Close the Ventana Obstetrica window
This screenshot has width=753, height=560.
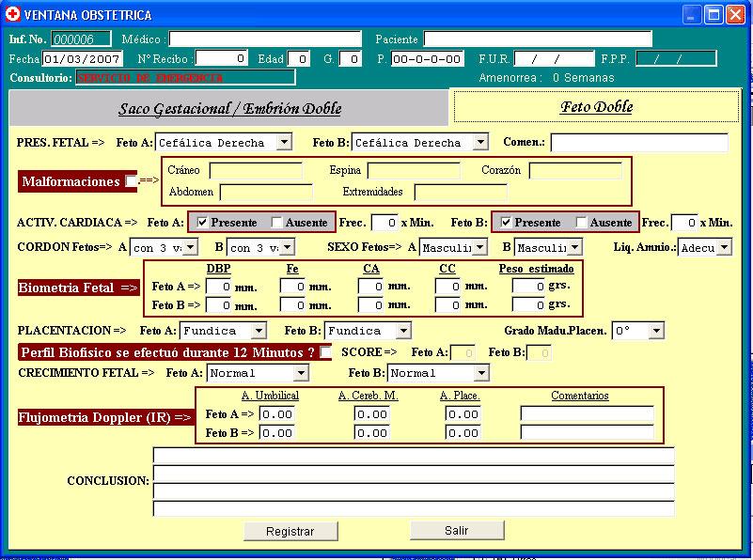tap(735, 15)
